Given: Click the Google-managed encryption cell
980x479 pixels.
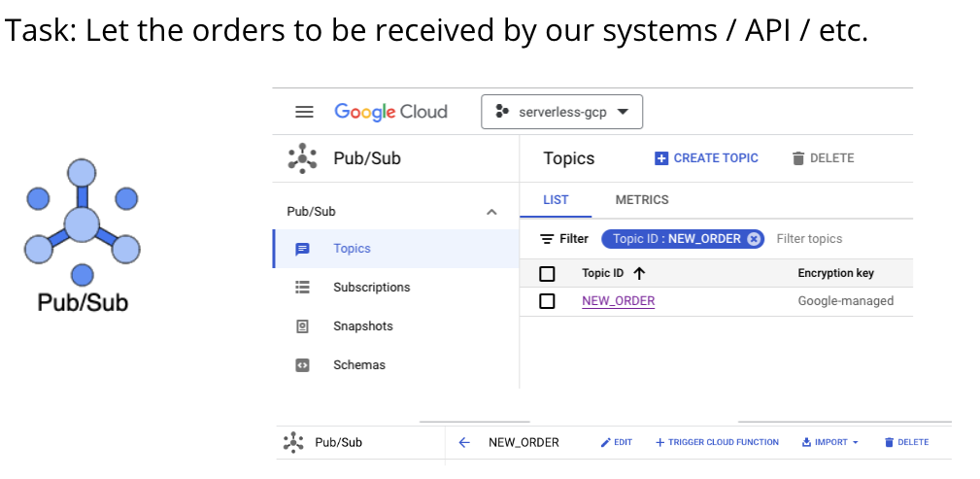Looking at the screenshot, I should point(846,301).
